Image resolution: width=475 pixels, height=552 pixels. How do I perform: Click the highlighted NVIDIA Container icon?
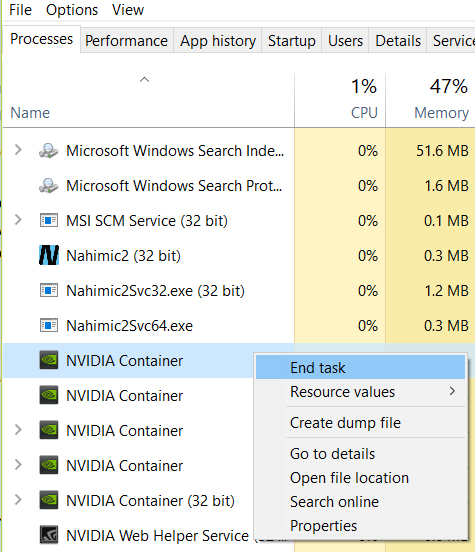click(49, 360)
